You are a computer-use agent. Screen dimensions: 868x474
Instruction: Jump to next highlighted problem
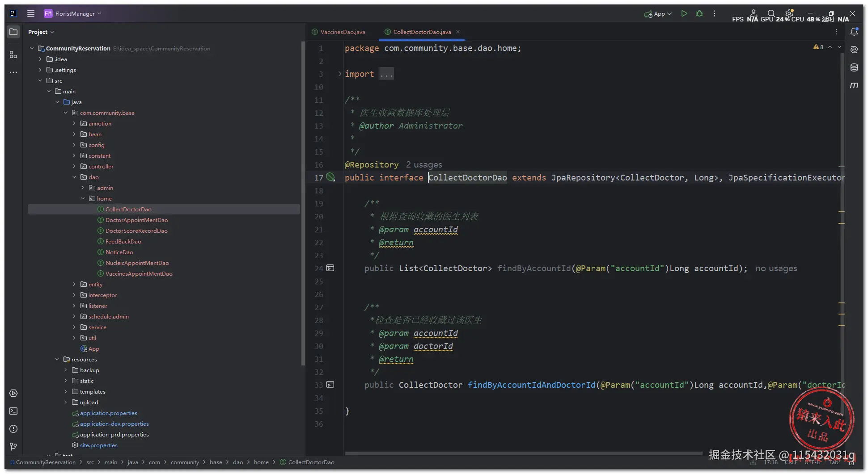pos(839,47)
